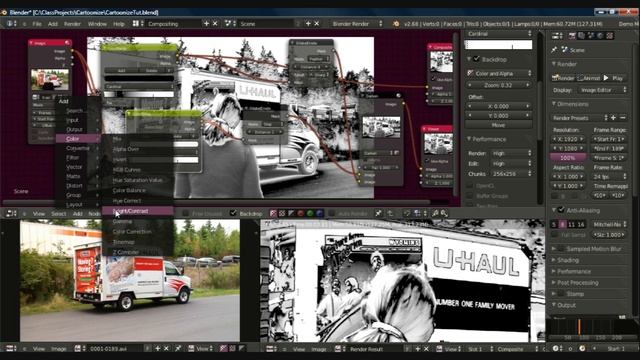Pick Color Balance from the submenu
Viewport: 640px width, 360px height.
point(129,191)
